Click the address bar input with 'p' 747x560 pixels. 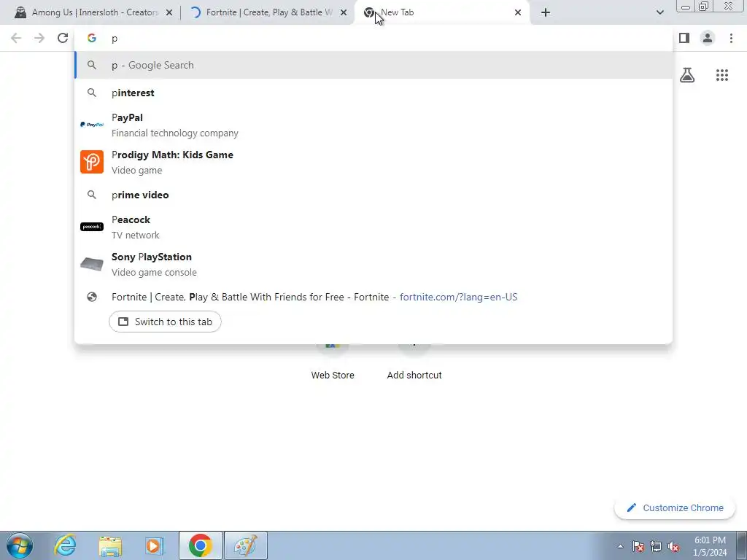(x=373, y=39)
